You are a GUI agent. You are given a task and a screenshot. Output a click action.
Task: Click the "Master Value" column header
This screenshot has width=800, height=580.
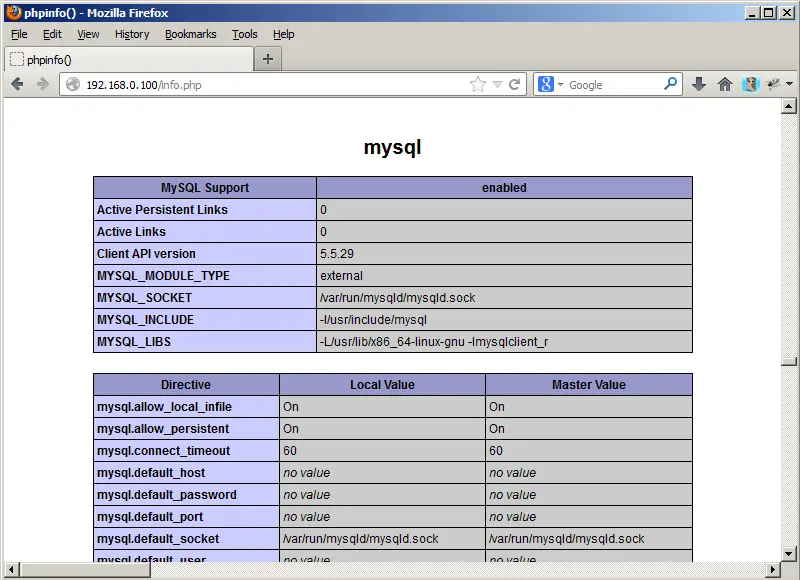coord(589,385)
